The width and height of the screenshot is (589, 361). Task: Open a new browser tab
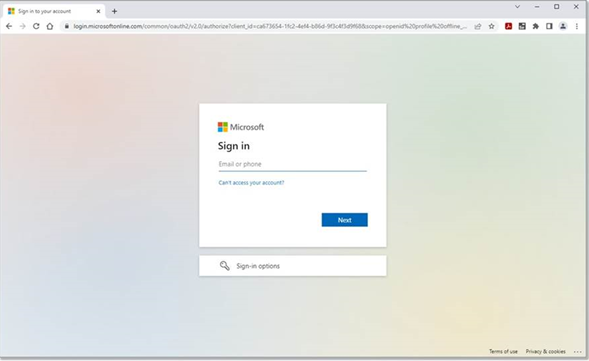[114, 11]
